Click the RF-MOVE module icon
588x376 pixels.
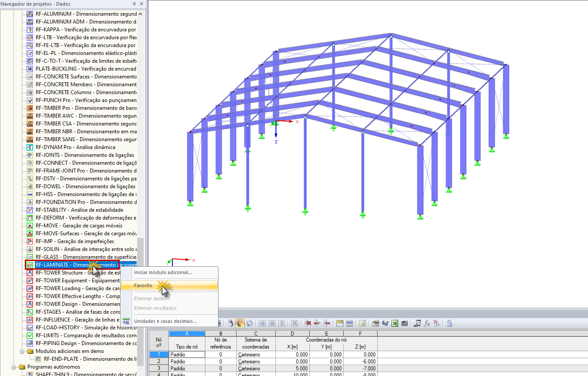(30, 226)
